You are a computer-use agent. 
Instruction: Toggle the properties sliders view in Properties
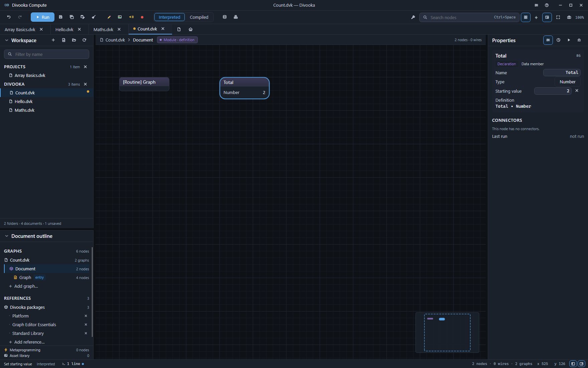[x=548, y=40]
